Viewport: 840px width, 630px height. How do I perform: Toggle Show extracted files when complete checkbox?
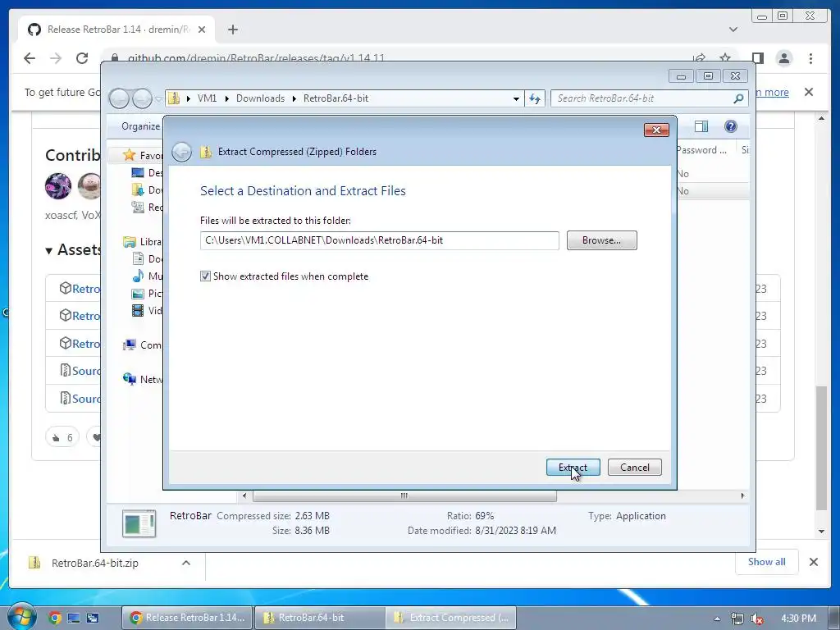[205, 276]
